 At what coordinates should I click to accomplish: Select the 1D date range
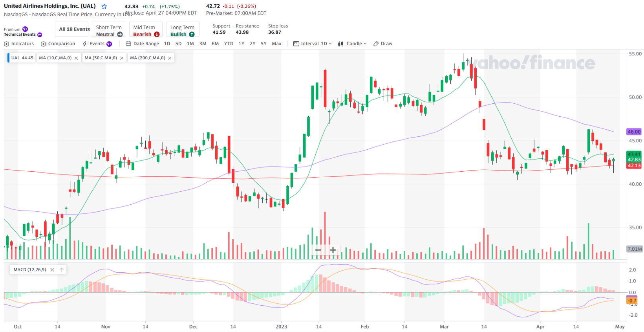[167, 44]
